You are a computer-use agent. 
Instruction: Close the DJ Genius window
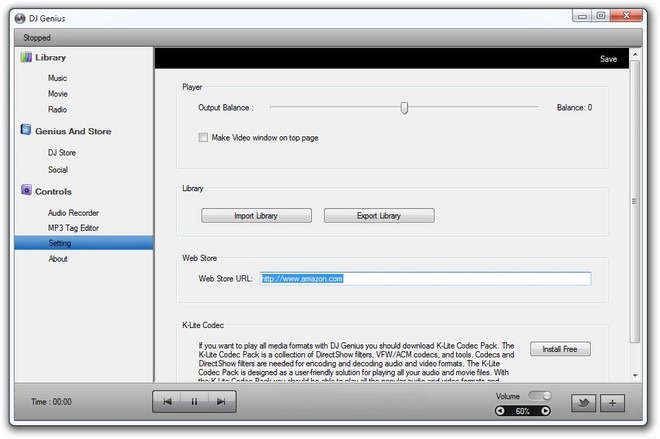(x=626, y=16)
